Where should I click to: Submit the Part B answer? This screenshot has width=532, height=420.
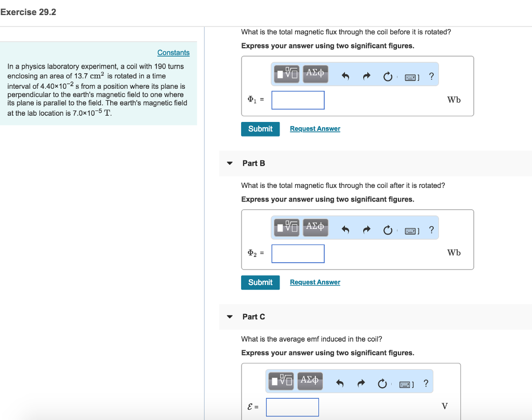[260, 282]
